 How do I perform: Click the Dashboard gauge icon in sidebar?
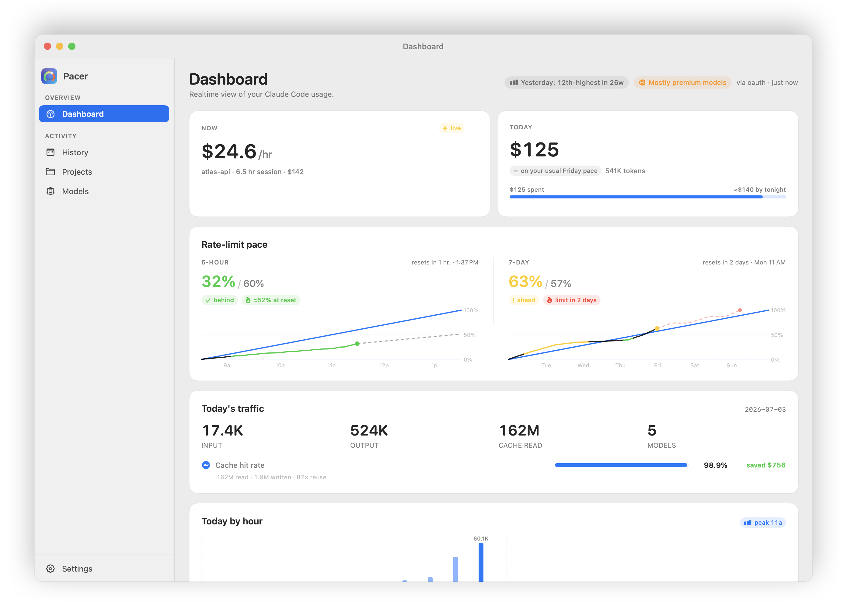tap(51, 114)
